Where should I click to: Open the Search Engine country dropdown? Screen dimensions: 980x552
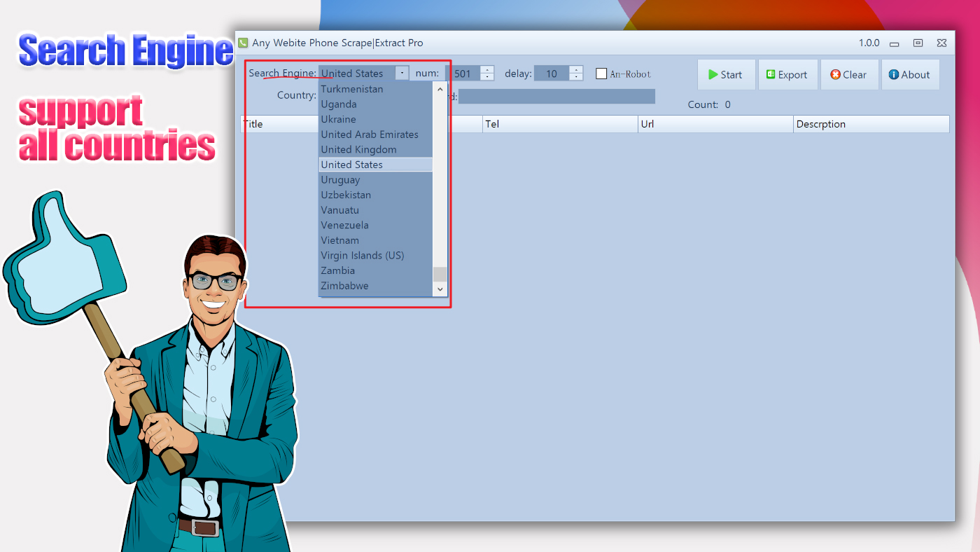click(x=401, y=73)
